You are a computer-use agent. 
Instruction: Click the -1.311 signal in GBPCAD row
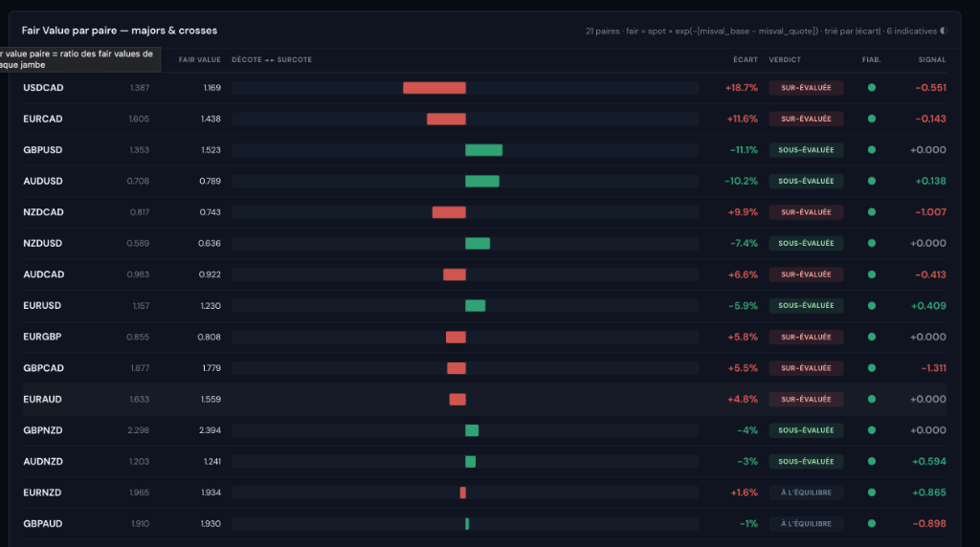pos(933,368)
